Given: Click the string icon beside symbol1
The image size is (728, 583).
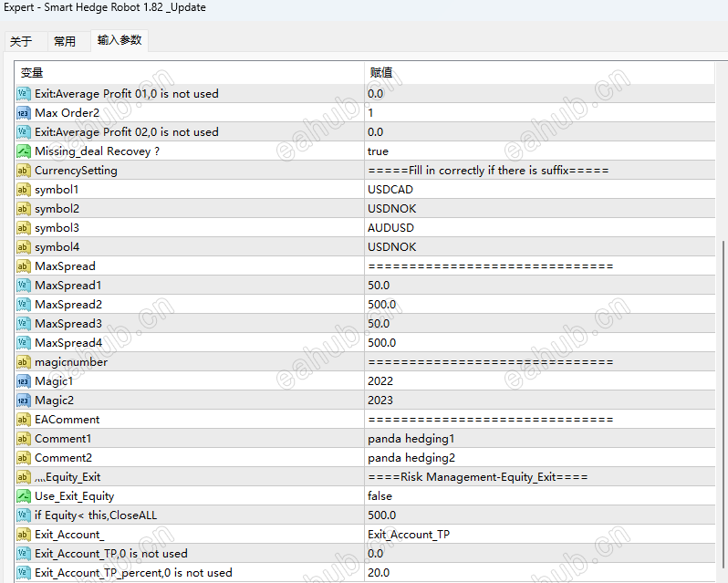Looking at the screenshot, I should click(x=24, y=190).
